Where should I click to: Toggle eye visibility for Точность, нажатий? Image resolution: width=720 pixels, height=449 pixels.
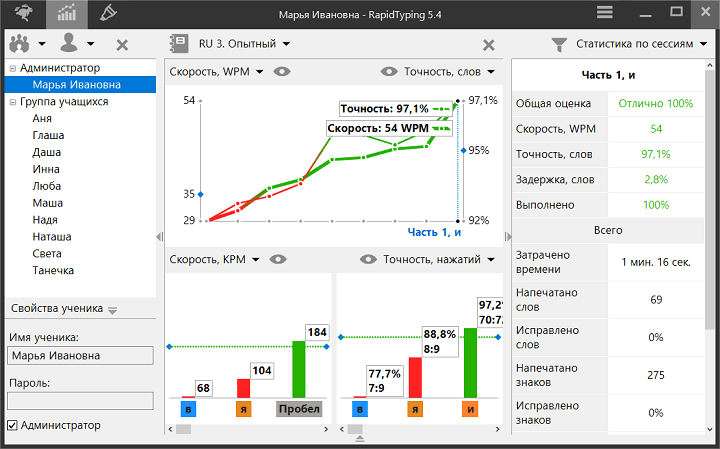click(368, 259)
